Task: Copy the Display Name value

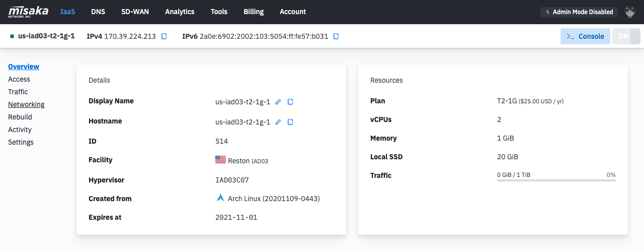Action: coord(290,102)
